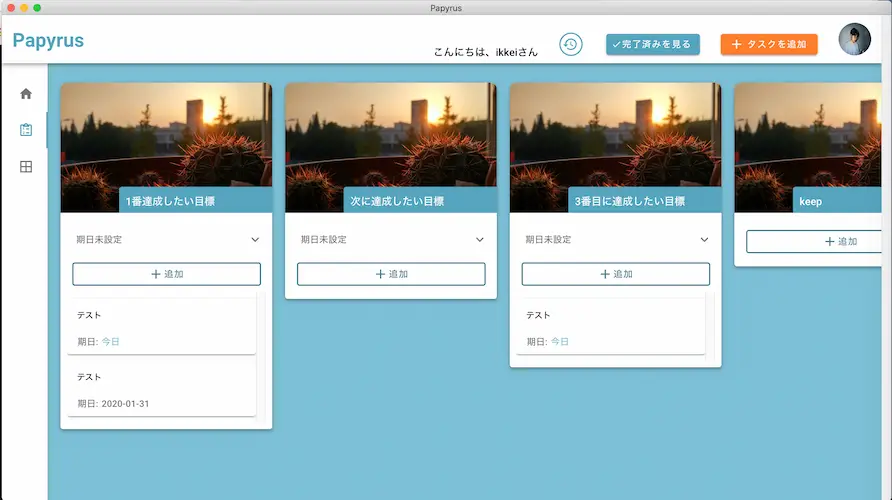Select the 1番達成したい目標 title label

(170, 201)
